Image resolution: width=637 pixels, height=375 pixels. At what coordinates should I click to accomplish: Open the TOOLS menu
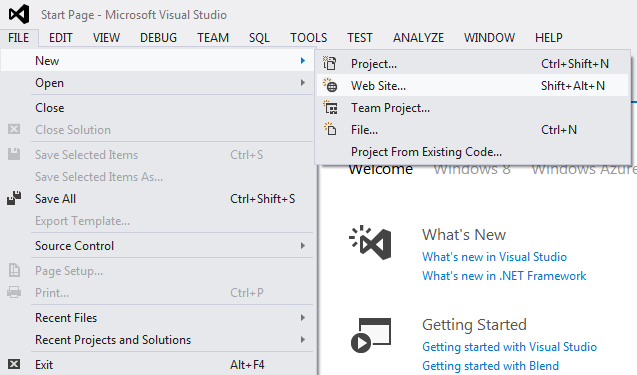click(308, 37)
